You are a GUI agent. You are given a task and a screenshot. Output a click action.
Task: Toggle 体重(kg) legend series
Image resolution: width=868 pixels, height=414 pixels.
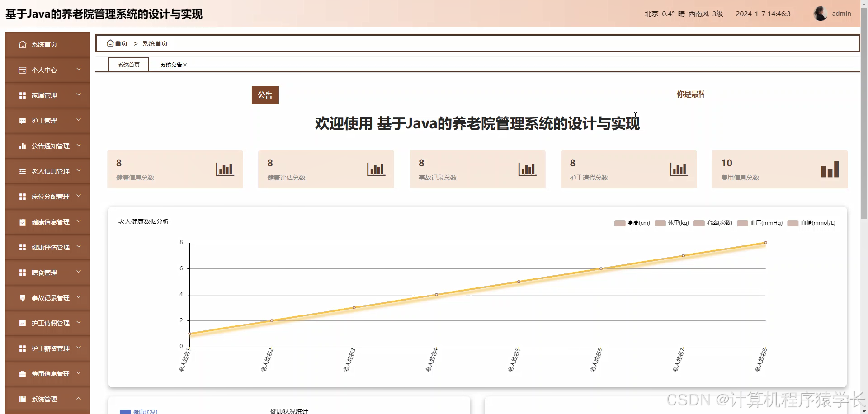coord(672,223)
